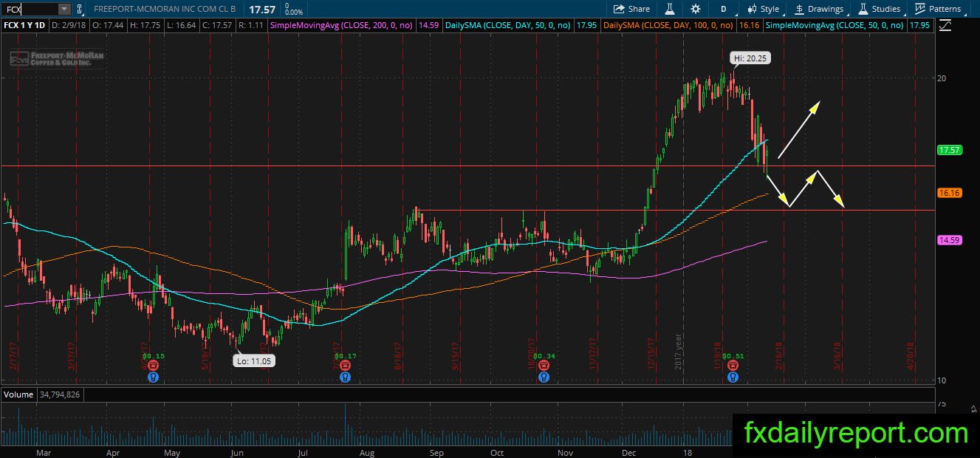The image size is (980, 458).
Task: Click the Share button
Action: coord(631,9)
